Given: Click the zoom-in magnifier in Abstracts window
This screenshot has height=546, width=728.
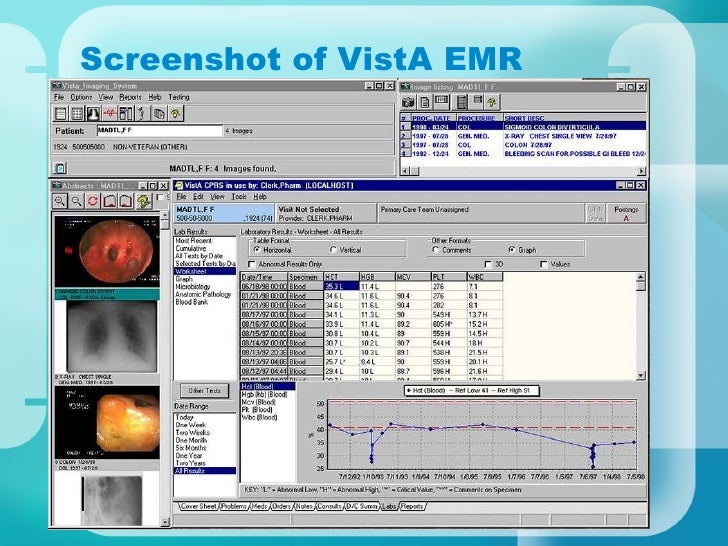Looking at the screenshot, I should [59, 202].
